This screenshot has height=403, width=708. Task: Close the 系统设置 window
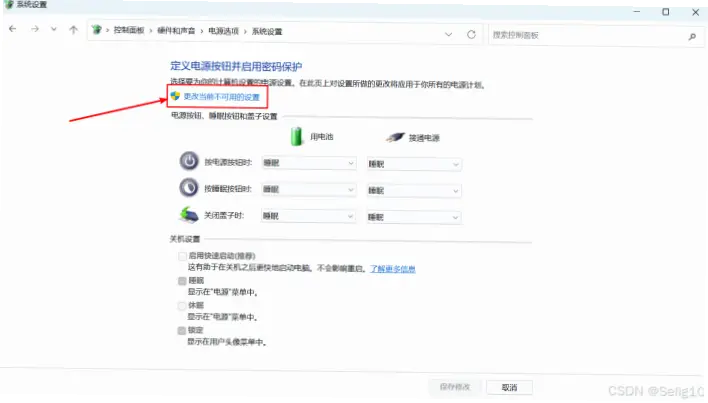tap(695, 13)
